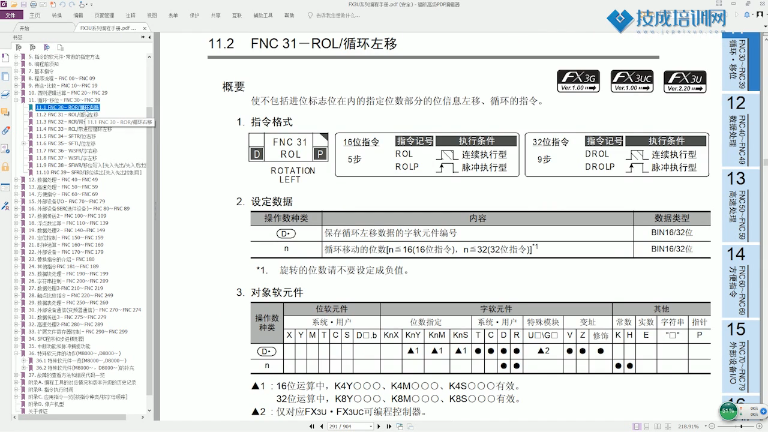Open file via folder icon in quick access toolbar
Image resolution: width=768 pixels, height=432 pixels.
[14, 4]
